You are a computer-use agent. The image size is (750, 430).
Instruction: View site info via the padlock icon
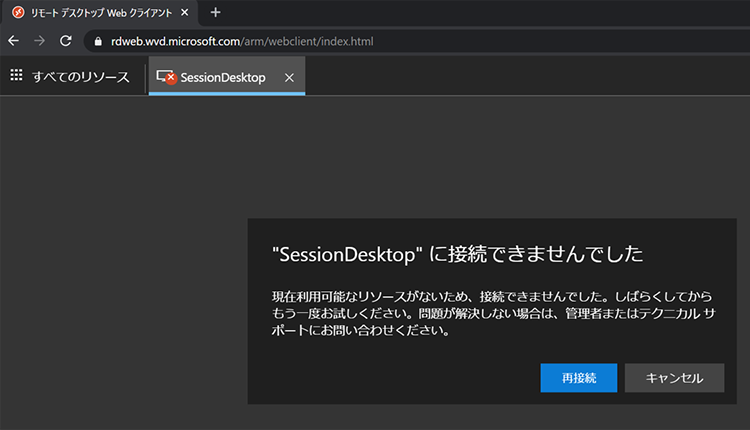coord(97,41)
